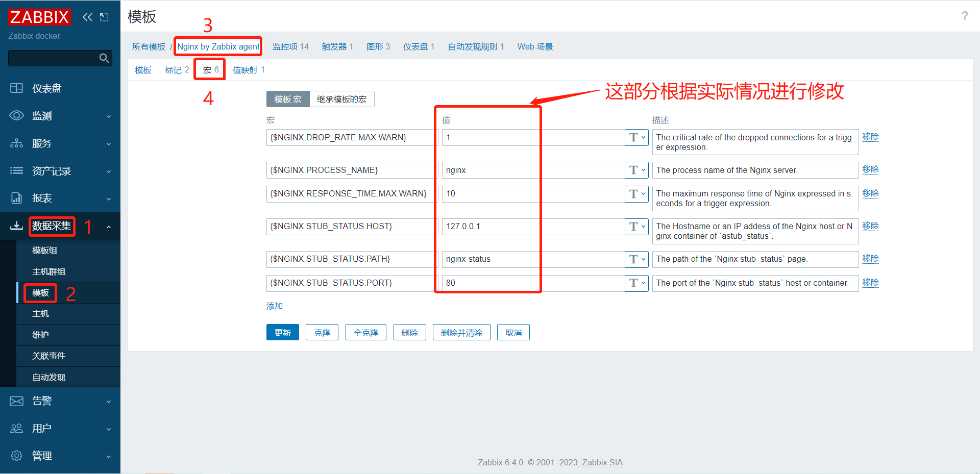Image resolution: width=980 pixels, height=474 pixels.
Task: Edit value field containing nginx-status
Action: tap(533, 259)
